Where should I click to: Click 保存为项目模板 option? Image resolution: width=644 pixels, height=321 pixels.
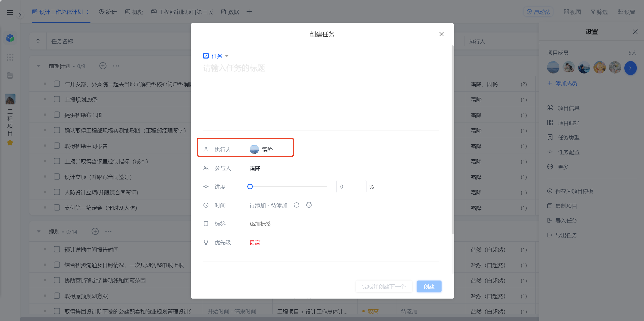pos(570,191)
